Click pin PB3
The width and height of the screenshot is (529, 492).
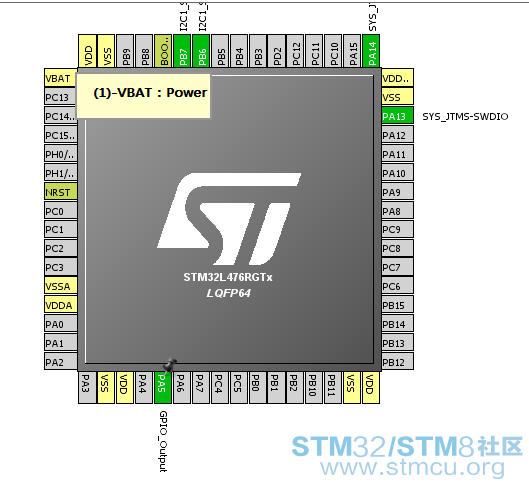pos(258,51)
